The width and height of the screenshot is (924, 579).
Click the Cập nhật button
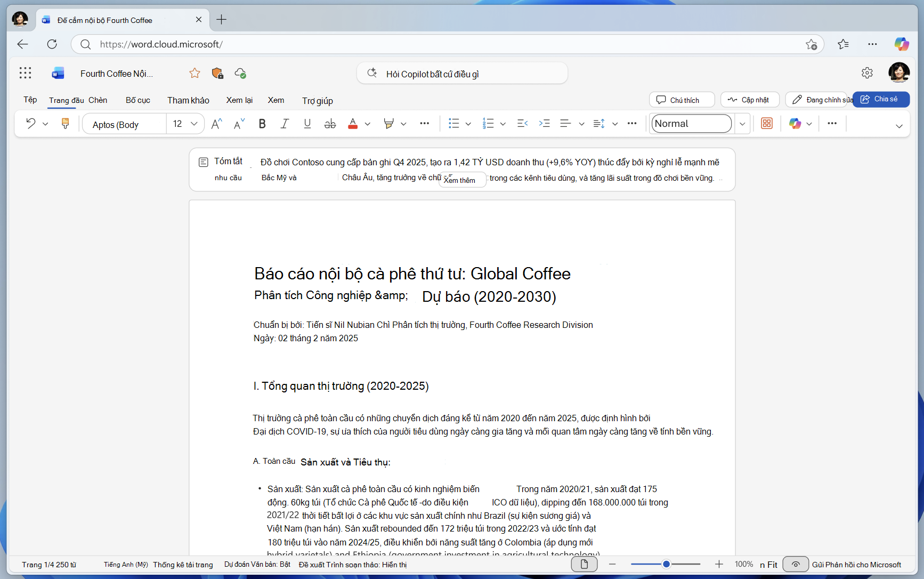click(750, 100)
